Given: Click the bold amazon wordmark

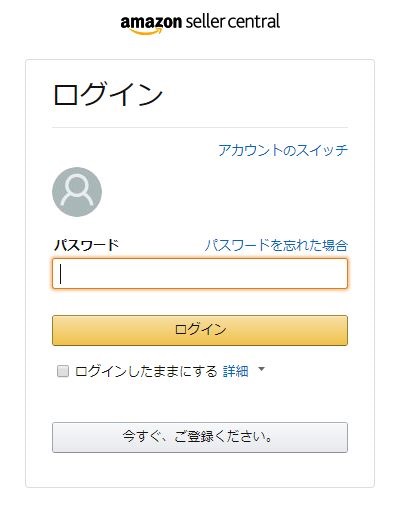Looking at the screenshot, I should pos(151,22).
